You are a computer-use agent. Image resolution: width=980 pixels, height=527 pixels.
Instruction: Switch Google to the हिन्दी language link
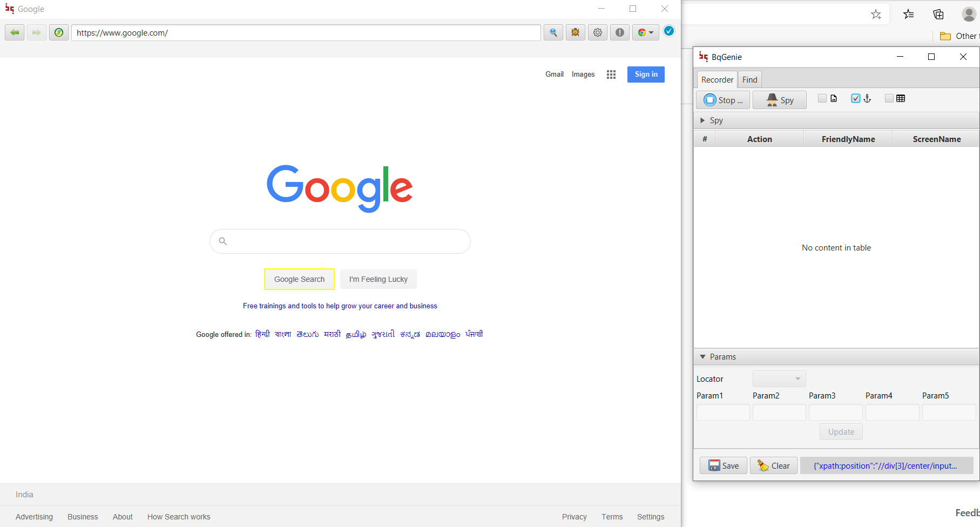coord(262,334)
